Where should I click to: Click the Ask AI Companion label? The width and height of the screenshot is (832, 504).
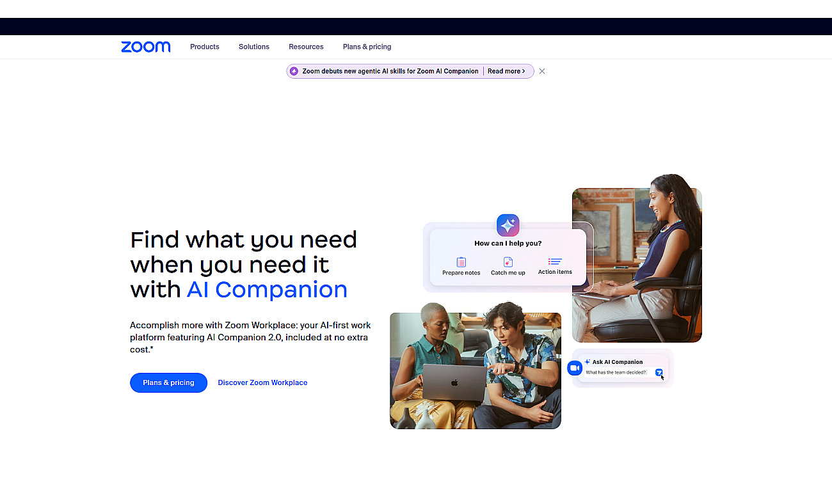coord(618,362)
